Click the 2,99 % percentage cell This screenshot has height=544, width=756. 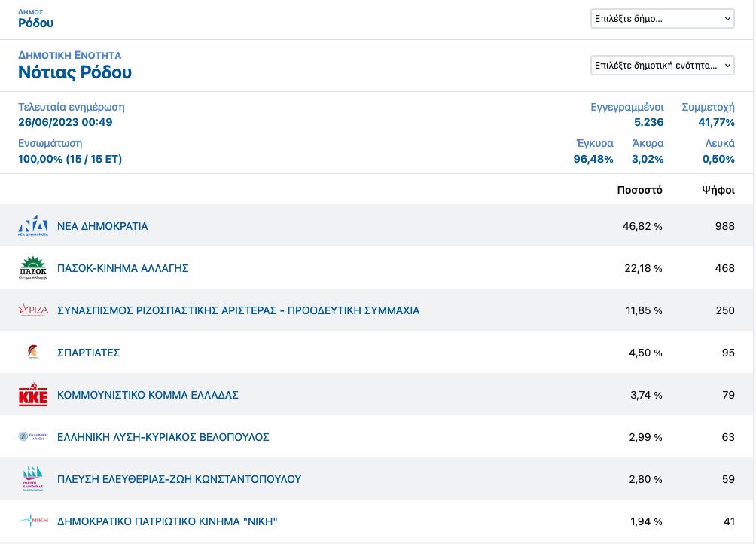click(645, 437)
